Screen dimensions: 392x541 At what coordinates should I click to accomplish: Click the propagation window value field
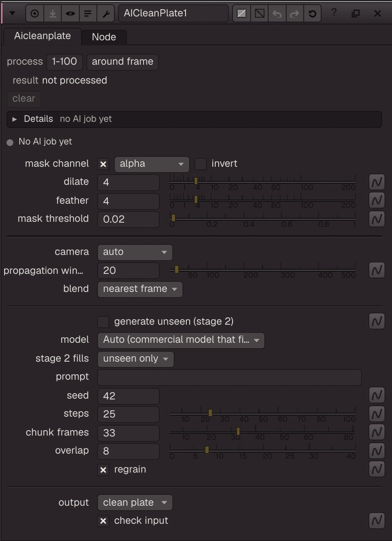[x=128, y=270]
